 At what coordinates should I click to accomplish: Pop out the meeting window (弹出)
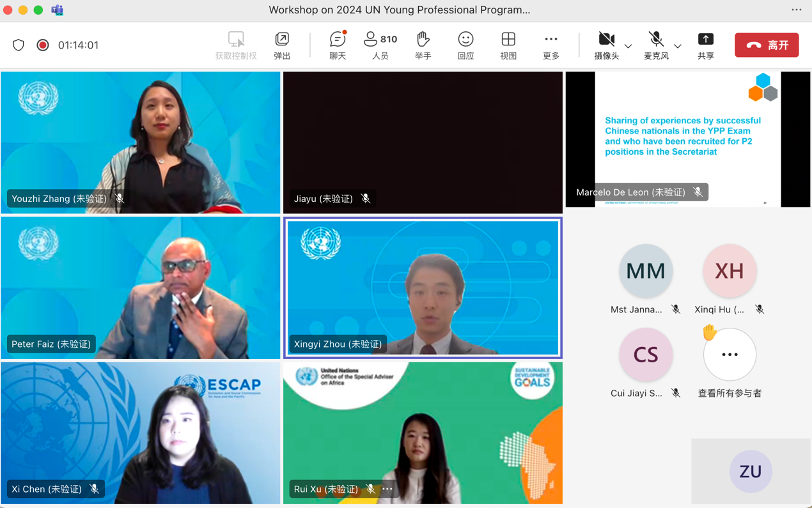282,45
